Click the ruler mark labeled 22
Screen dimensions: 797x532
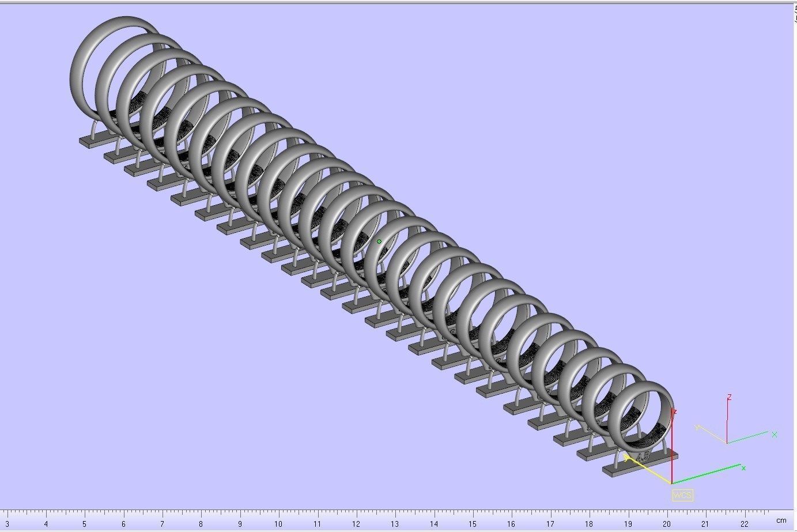click(x=744, y=524)
